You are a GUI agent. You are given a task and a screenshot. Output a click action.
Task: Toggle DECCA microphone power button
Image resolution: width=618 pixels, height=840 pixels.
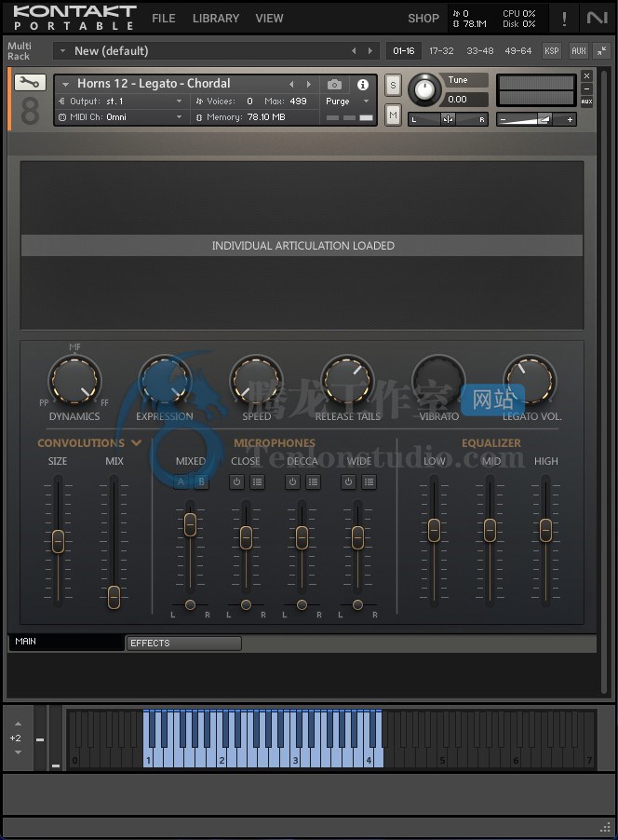tap(292, 482)
